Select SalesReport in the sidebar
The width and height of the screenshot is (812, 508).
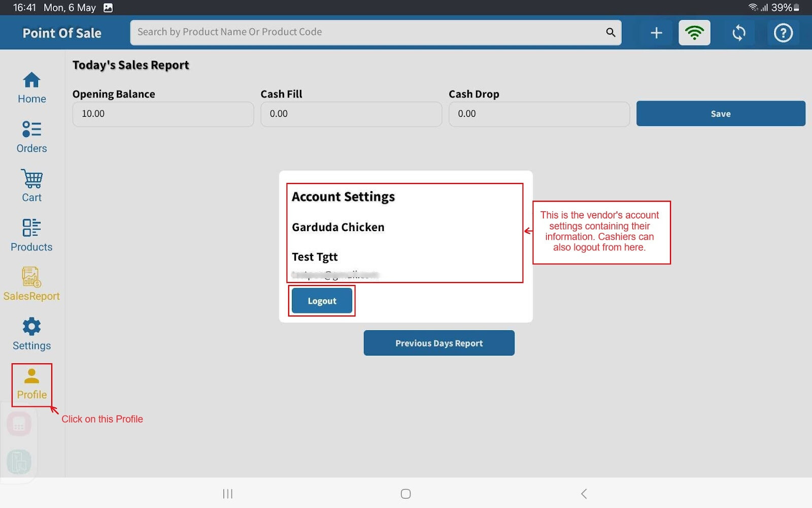(31, 284)
